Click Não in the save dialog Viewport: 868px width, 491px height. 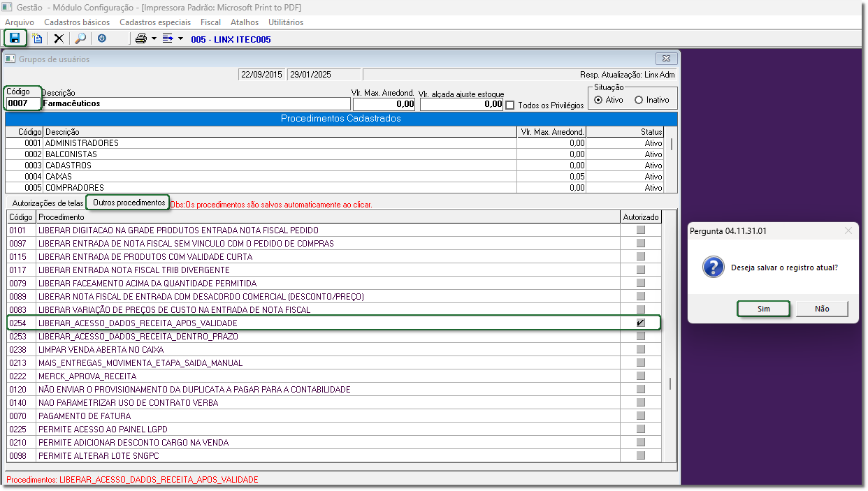(x=822, y=309)
